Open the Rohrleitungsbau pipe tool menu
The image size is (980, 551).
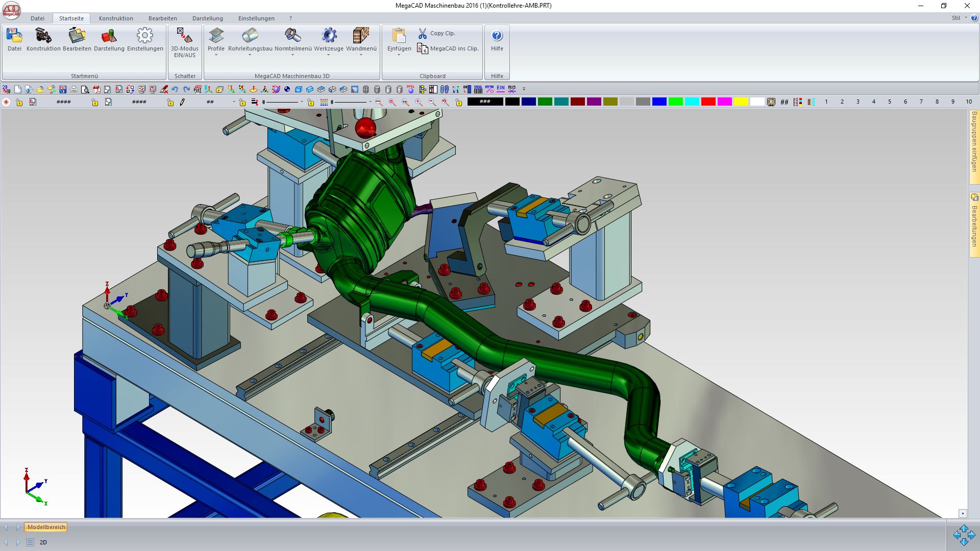[250, 36]
